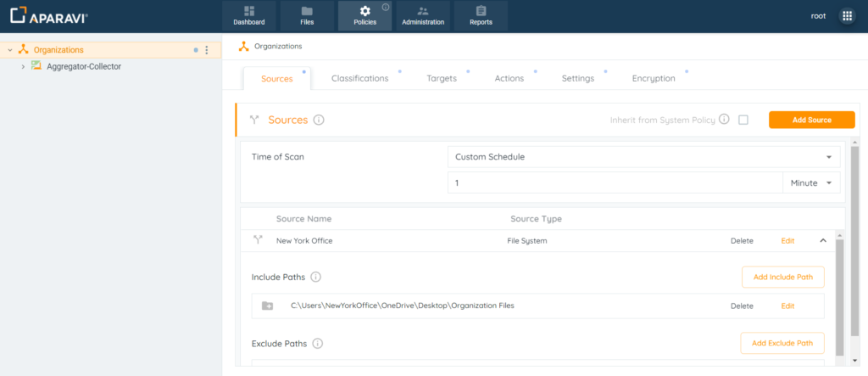Open the Policies section
868x376 pixels.
(x=364, y=16)
